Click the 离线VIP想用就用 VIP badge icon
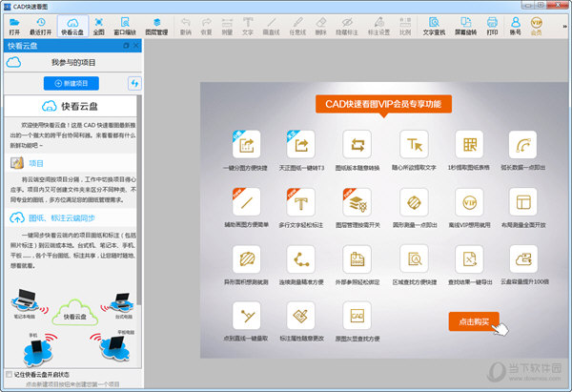 469,202
